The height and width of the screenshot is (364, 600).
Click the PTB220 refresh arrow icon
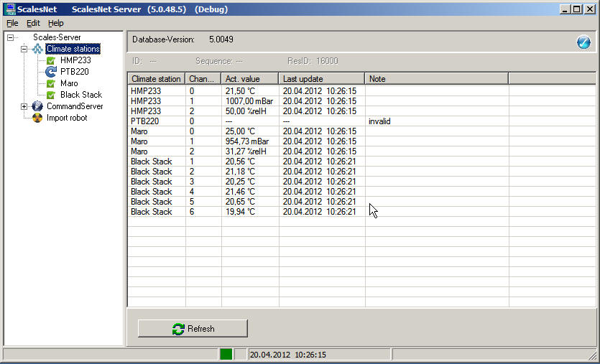point(51,72)
